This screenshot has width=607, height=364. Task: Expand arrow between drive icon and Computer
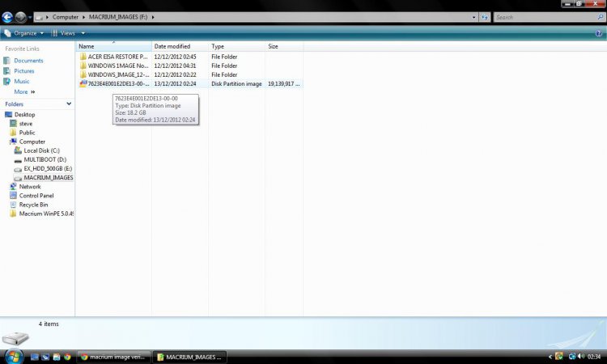(47, 17)
